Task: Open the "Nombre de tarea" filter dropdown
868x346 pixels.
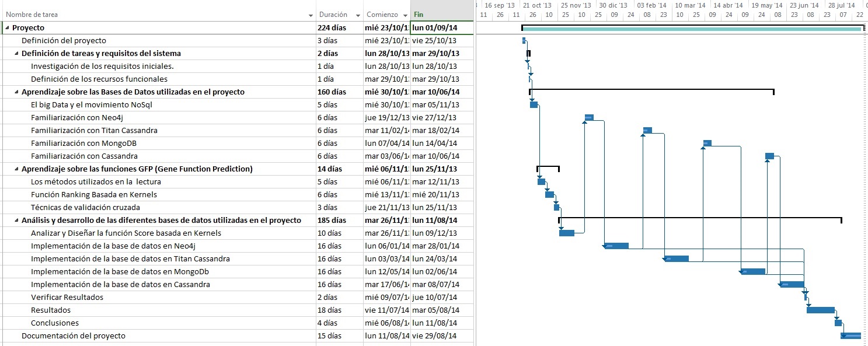Action: 310,14
